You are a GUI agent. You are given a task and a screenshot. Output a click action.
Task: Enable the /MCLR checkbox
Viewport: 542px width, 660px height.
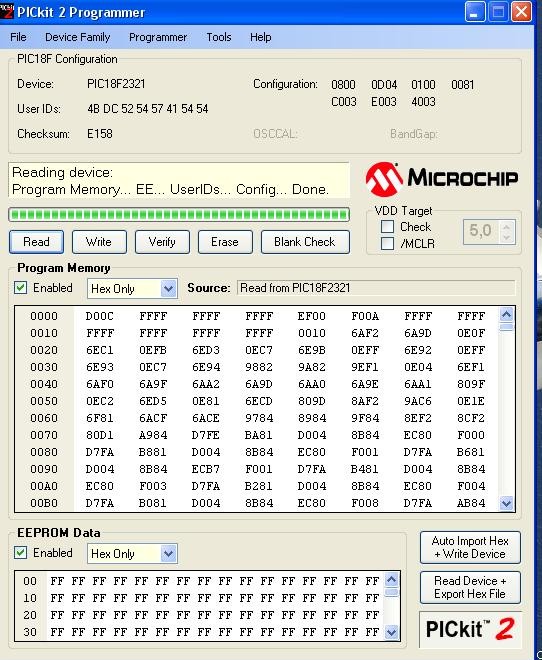[387, 243]
